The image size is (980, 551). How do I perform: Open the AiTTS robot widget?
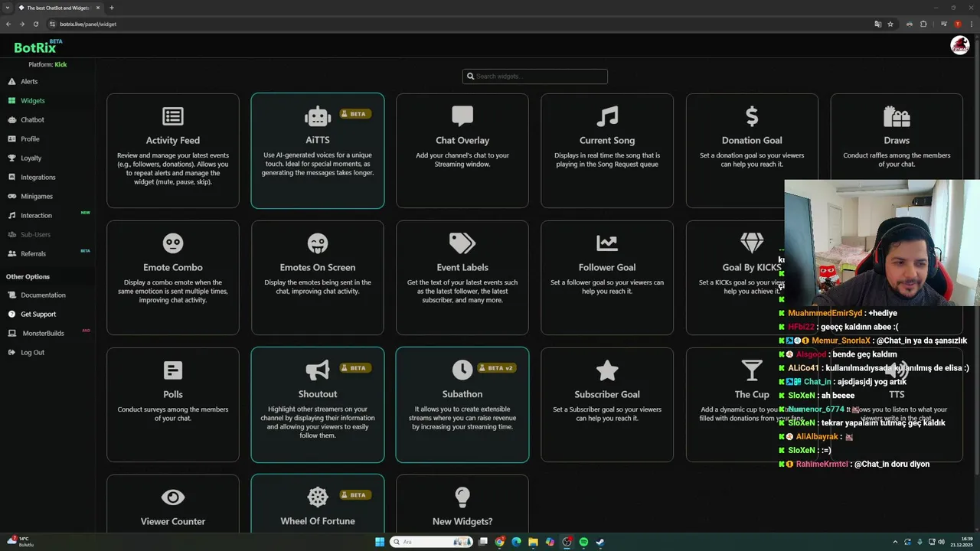pos(317,151)
